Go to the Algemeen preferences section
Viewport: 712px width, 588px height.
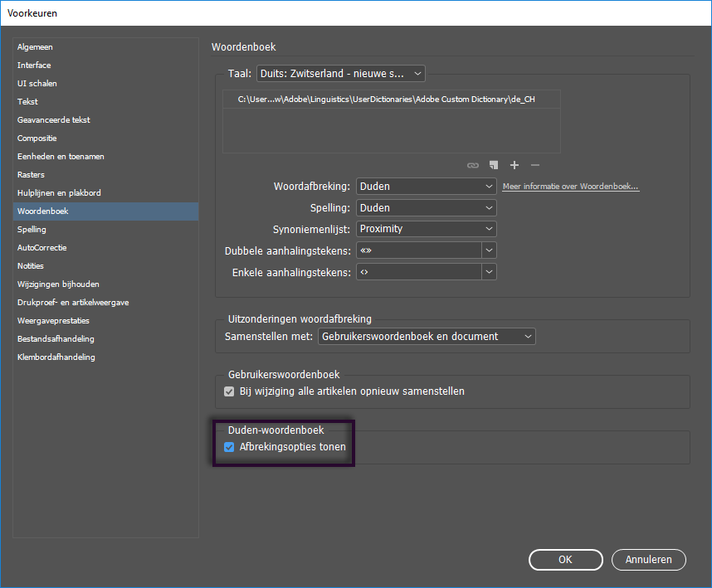pyautogui.click(x=105, y=47)
